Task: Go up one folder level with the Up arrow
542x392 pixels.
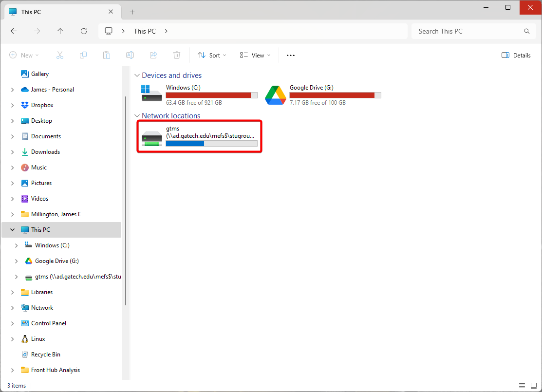Action: coord(60,31)
